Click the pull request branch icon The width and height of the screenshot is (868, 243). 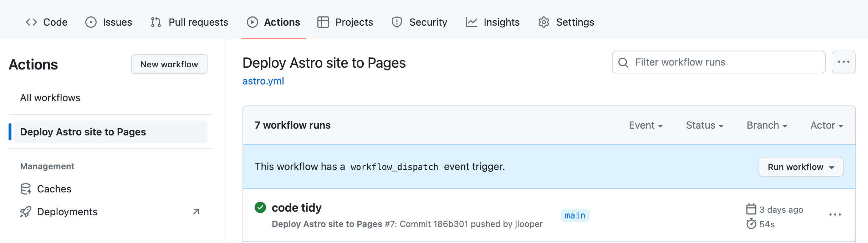[x=156, y=22]
